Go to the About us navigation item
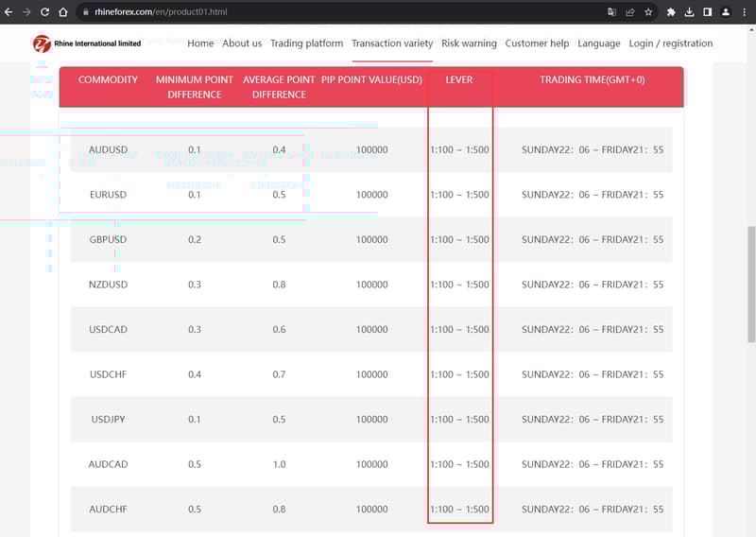 [242, 43]
